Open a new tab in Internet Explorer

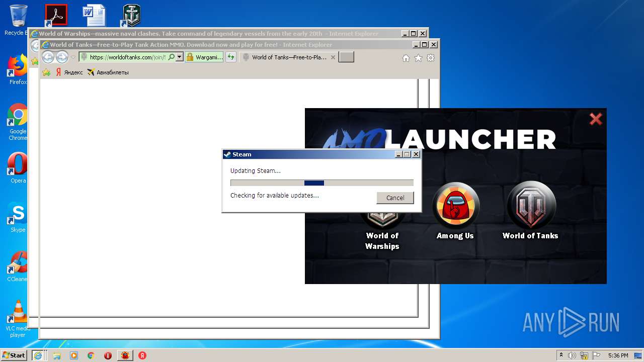346,57
